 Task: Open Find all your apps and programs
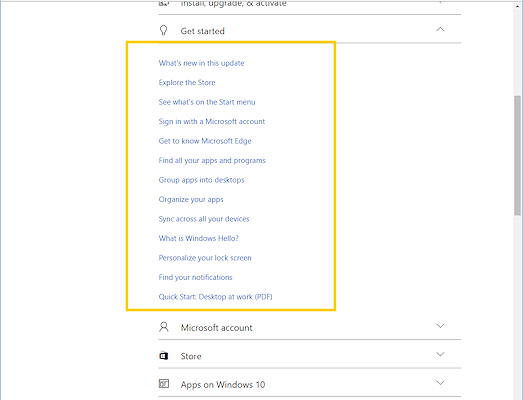tap(212, 160)
